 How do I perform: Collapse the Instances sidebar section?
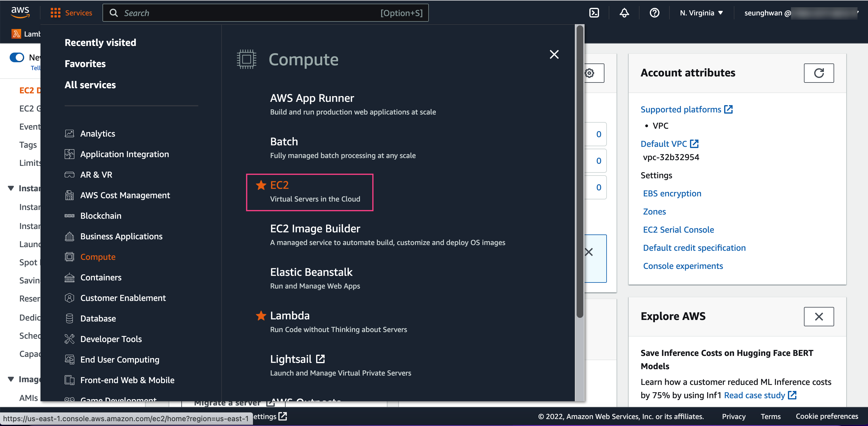tap(11, 188)
